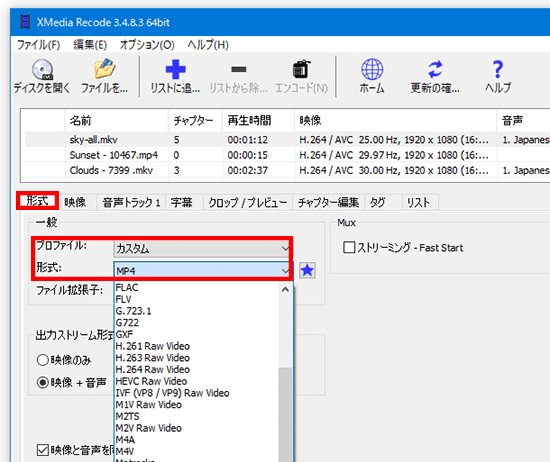Go to ホーム globe icon
550x462 pixels.
372,76
